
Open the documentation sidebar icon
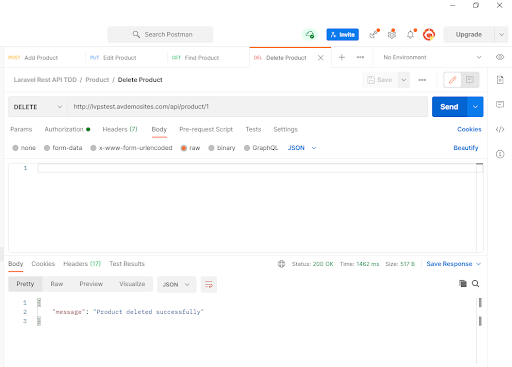[500, 80]
